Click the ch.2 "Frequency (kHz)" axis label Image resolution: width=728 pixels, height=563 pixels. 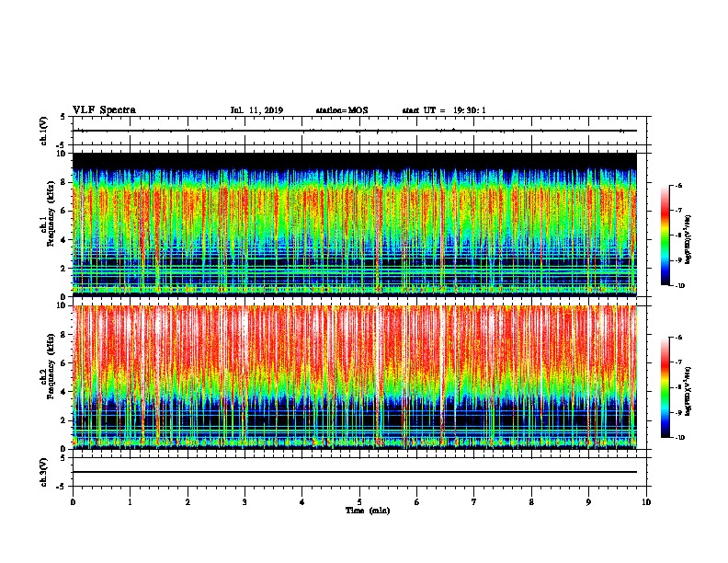tap(50, 366)
